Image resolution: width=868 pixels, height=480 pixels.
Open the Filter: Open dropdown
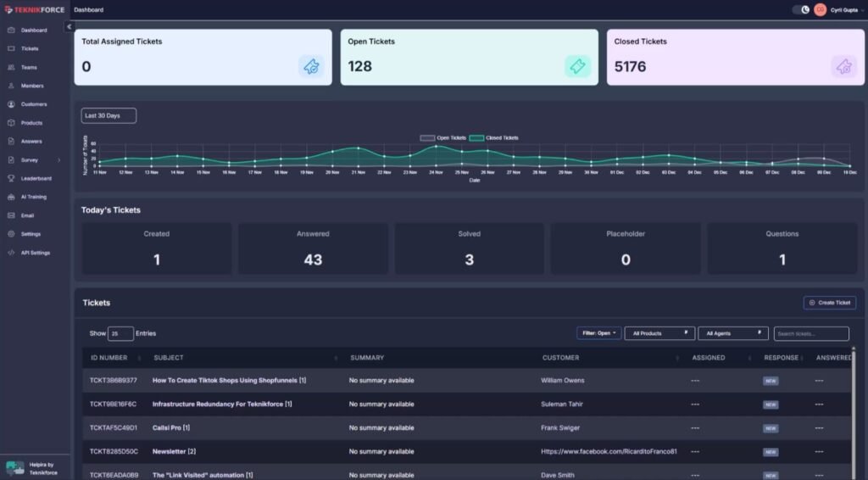point(599,333)
